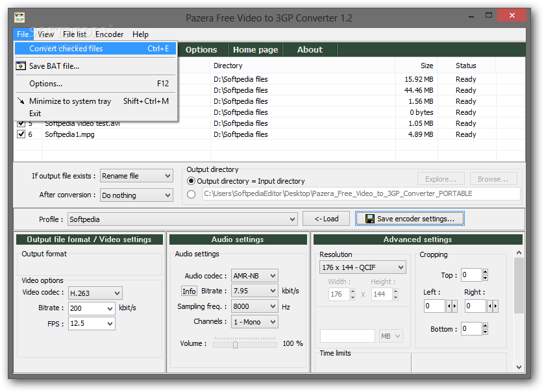
Task: Click the audio Info button
Action: pos(189,291)
